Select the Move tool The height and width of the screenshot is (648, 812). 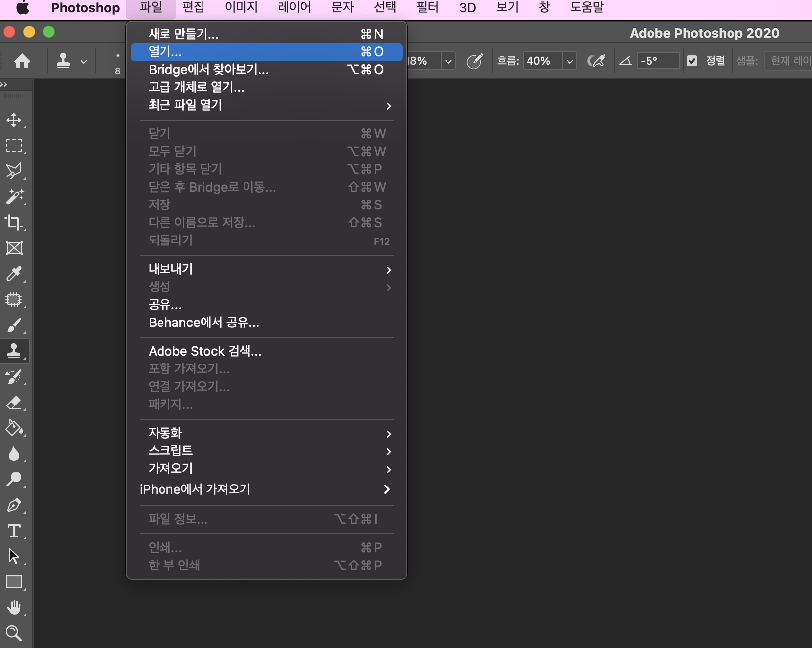point(14,120)
